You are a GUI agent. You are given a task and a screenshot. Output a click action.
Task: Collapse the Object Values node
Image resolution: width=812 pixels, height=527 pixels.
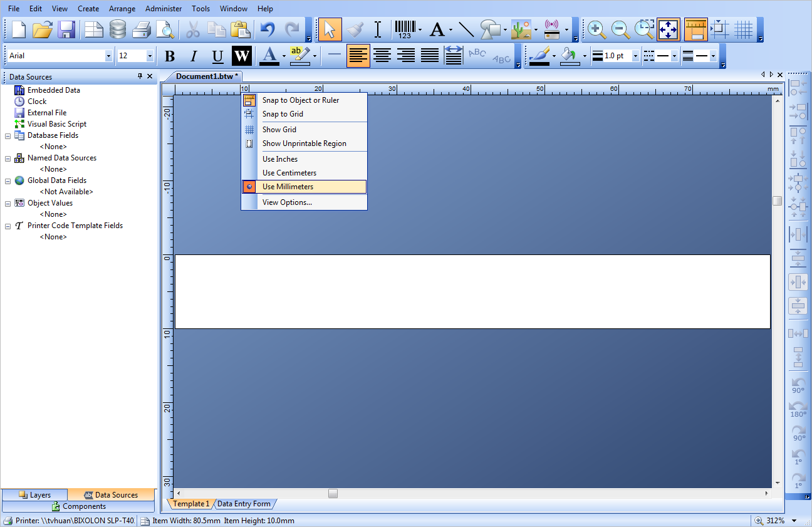click(x=8, y=203)
